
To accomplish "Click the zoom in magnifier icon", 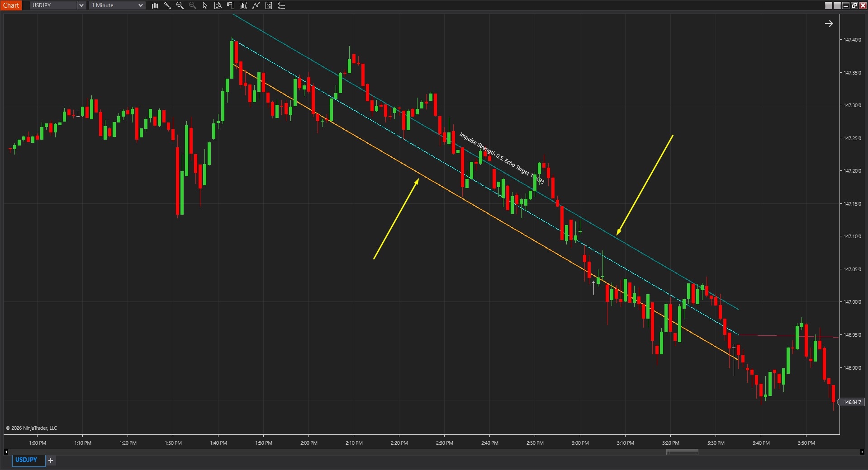I will pyautogui.click(x=180, y=5).
